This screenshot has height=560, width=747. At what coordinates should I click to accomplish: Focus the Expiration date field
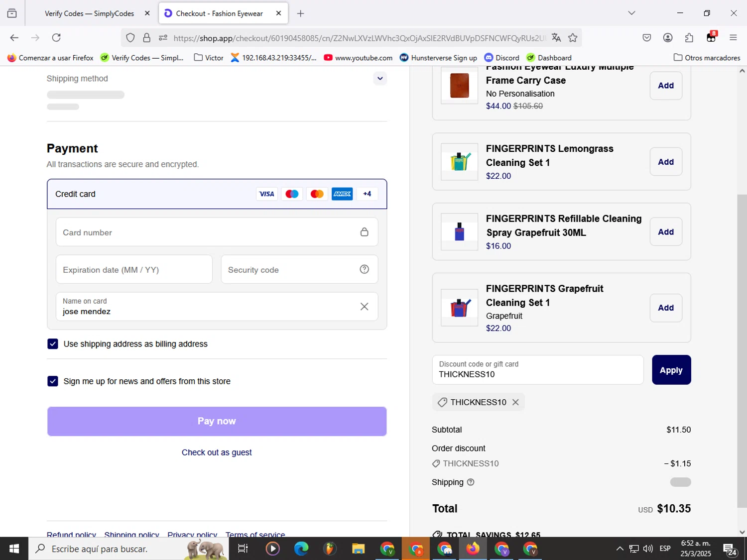[x=134, y=269]
